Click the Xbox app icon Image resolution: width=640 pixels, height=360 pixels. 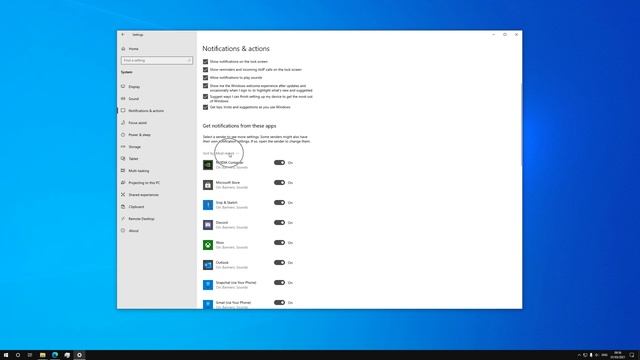208,245
